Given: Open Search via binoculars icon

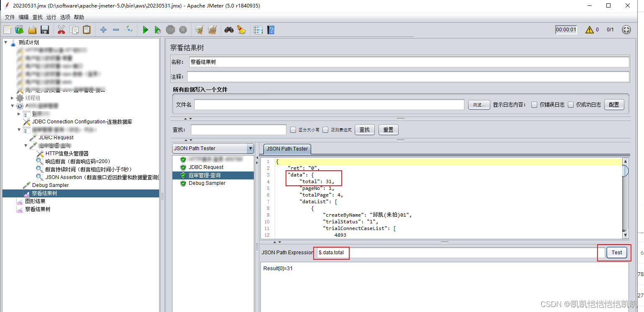Looking at the screenshot, I should coord(229,30).
